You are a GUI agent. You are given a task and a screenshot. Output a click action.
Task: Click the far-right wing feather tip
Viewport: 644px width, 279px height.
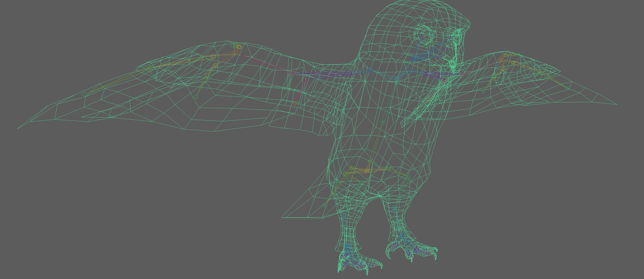pyautogui.click(x=616, y=104)
